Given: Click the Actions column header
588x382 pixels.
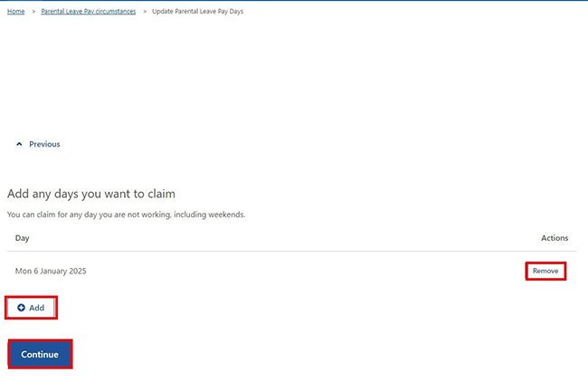Looking at the screenshot, I should coord(555,238).
